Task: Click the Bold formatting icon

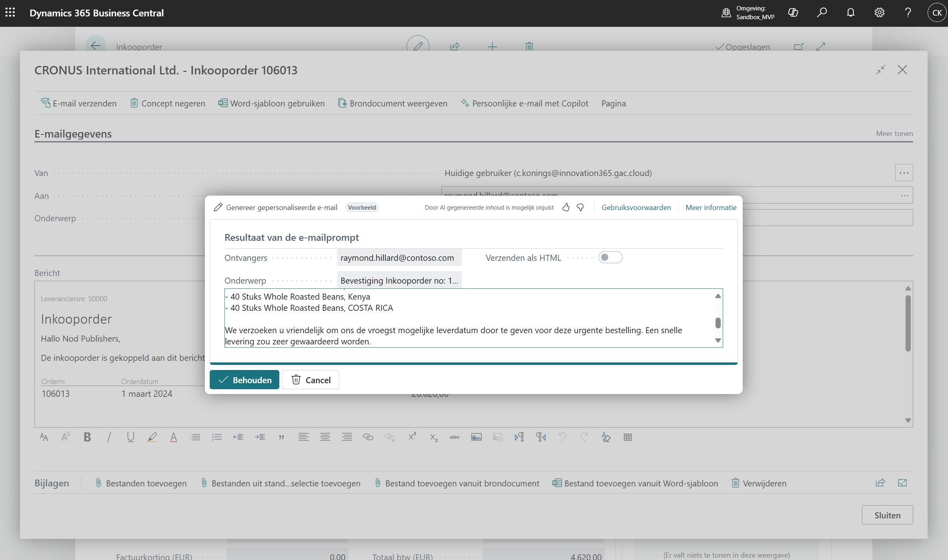Action: (87, 437)
